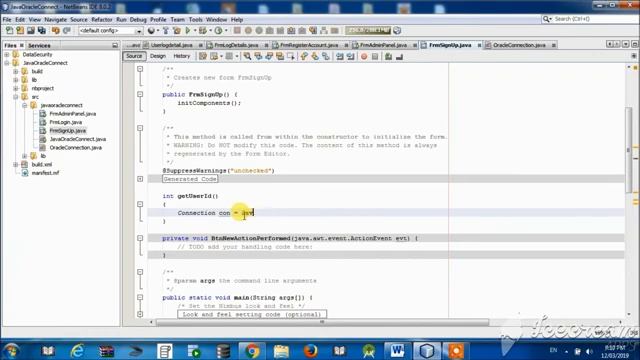640x360 pixels.
Task: Click the Shift Line Left editor icon
Action: click(340, 56)
